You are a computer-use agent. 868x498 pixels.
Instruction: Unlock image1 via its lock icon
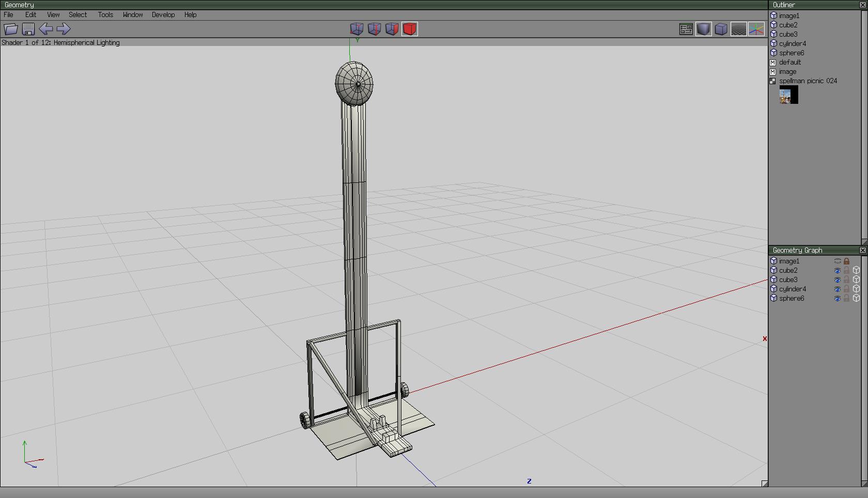point(846,261)
